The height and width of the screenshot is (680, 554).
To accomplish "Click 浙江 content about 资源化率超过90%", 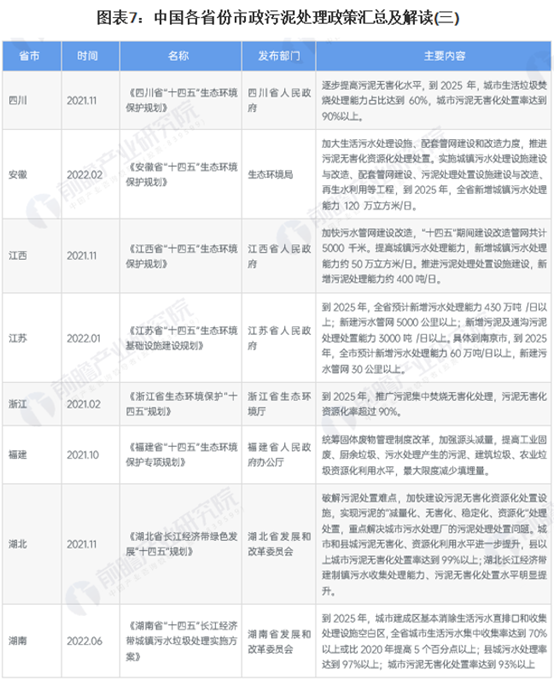I will tap(434, 404).
